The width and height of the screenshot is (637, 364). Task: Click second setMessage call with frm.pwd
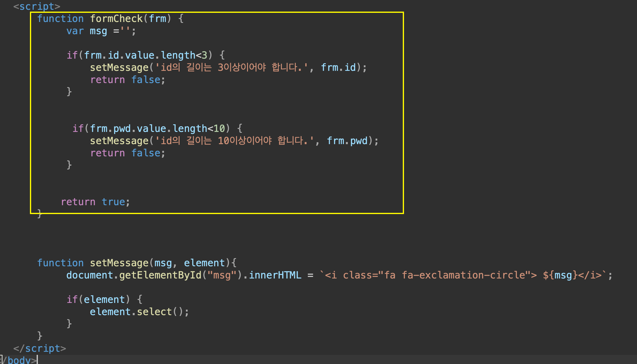[x=119, y=141]
